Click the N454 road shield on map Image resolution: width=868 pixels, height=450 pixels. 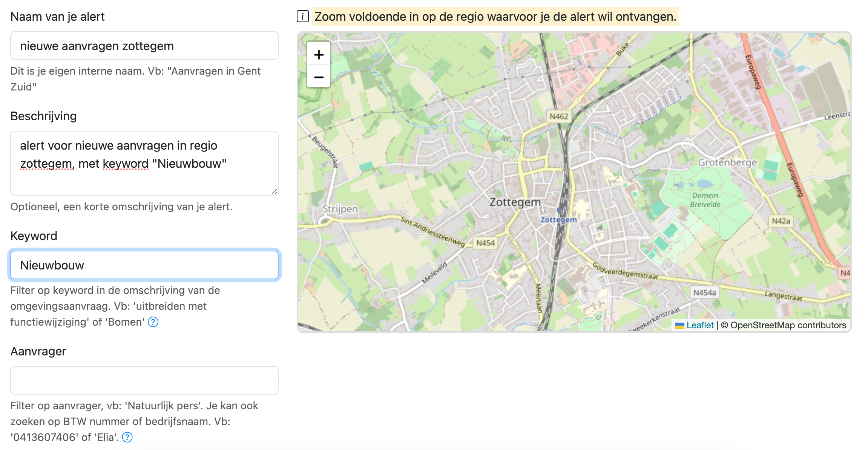[485, 243]
